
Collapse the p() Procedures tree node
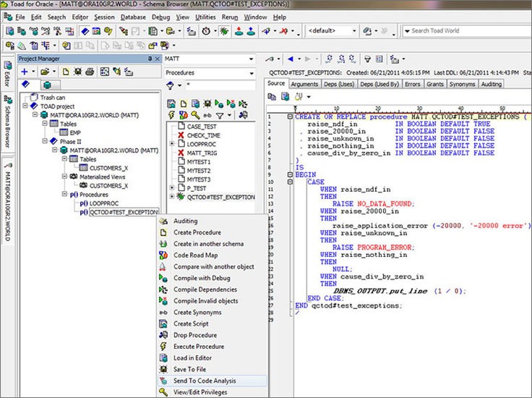64,194
